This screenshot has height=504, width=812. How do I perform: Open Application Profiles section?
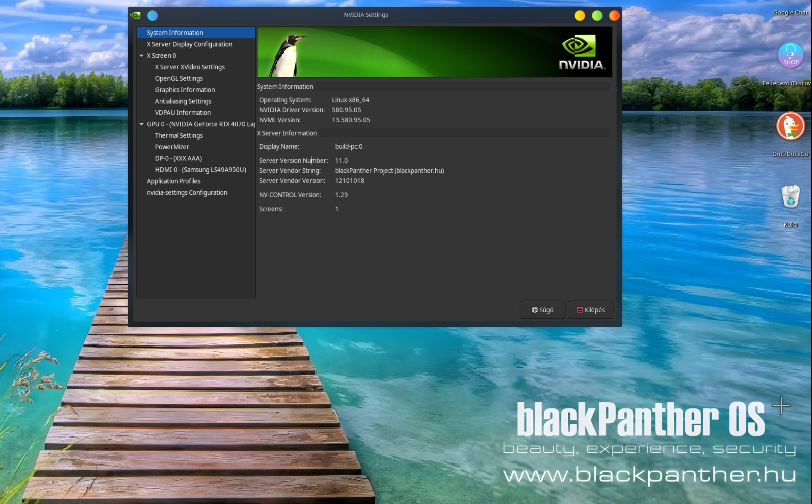[174, 181]
